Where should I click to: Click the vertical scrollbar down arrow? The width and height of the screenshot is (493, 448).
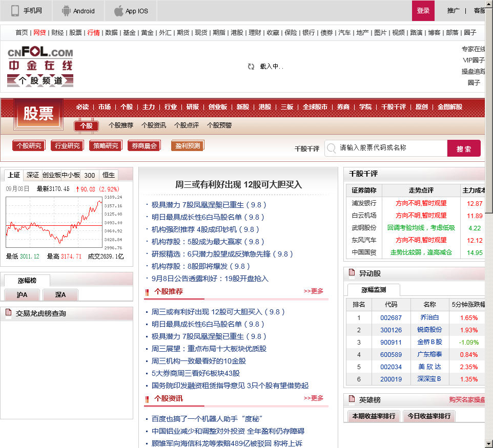[x=489, y=444]
